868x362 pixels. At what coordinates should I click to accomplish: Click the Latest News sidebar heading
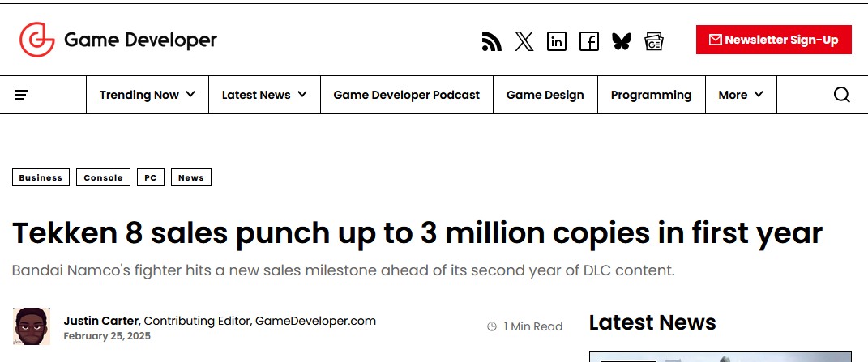click(x=652, y=322)
